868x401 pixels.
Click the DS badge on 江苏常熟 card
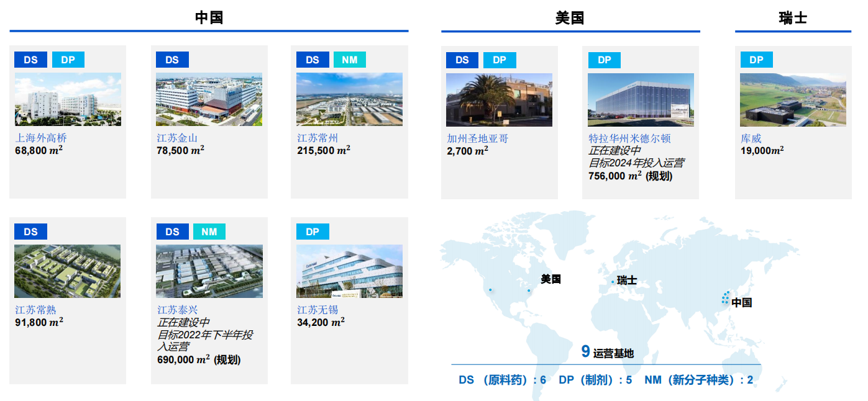[x=30, y=232]
